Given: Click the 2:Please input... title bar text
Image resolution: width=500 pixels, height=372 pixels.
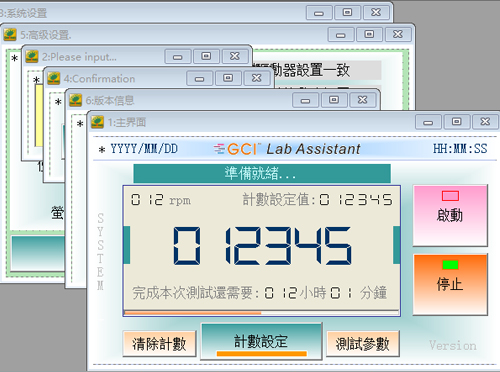Looking at the screenshot, I should pos(79,57).
